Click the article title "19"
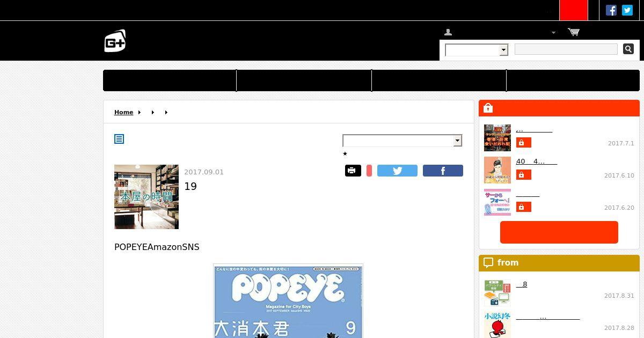Viewport: 644px width, 338px height. (191, 186)
